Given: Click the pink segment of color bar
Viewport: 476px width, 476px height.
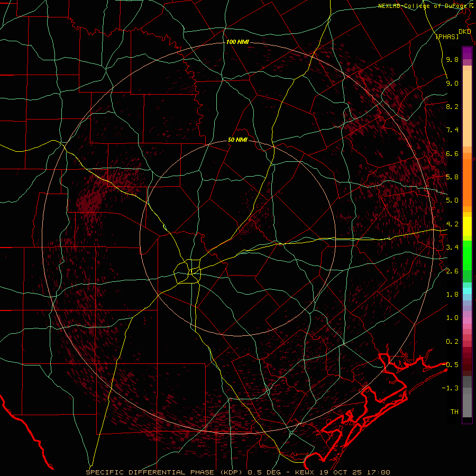Looking at the screenshot, I should click(x=467, y=321).
